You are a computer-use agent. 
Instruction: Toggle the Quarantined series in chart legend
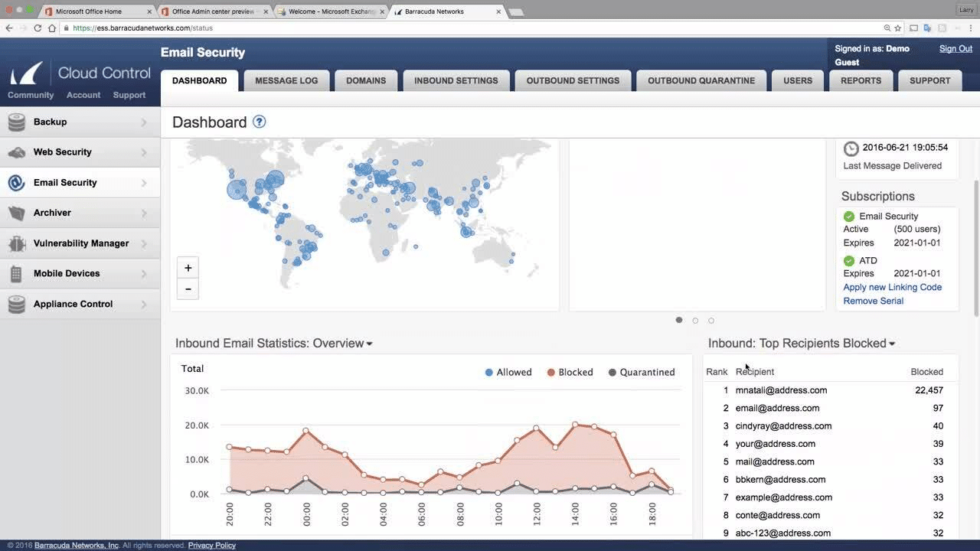click(x=642, y=373)
